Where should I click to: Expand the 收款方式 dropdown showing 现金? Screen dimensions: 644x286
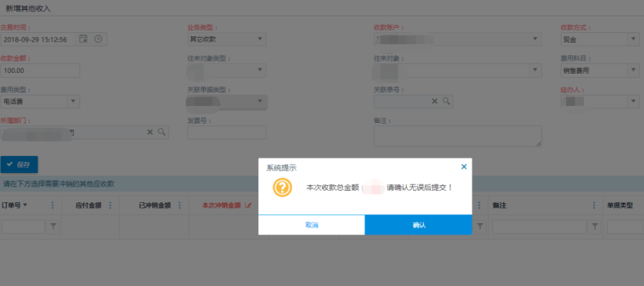633,39
